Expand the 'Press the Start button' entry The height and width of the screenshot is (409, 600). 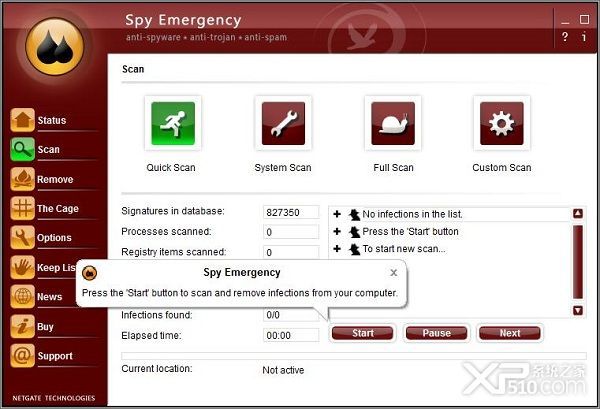pyautogui.click(x=337, y=231)
